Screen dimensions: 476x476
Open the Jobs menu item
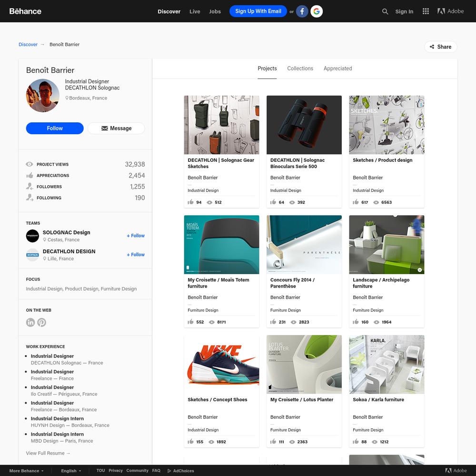tap(215, 11)
